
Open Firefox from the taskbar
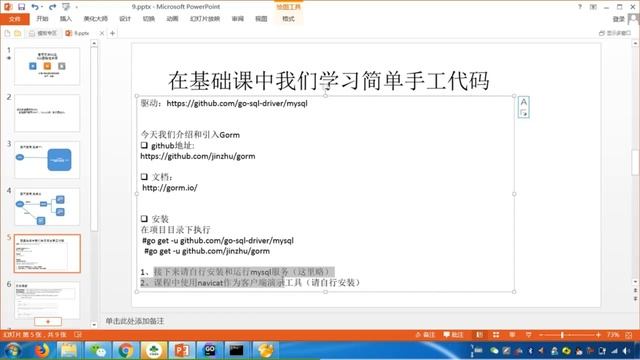coord(41,350)
